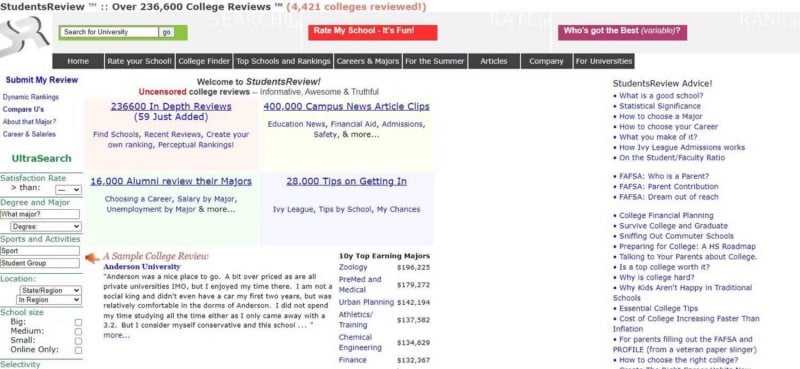800x369 pixels.
Task: Follow the Submit My Review link
Action: tap(42, 80)
